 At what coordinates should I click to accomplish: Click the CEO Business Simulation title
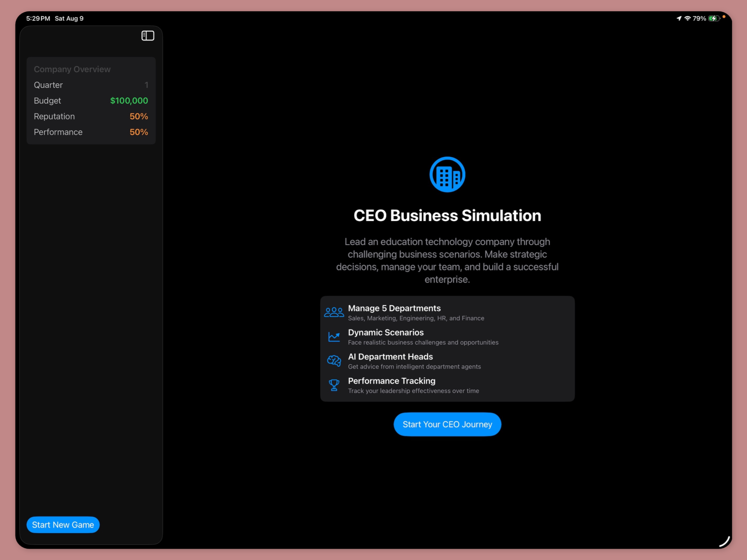(x=447, y=215)
